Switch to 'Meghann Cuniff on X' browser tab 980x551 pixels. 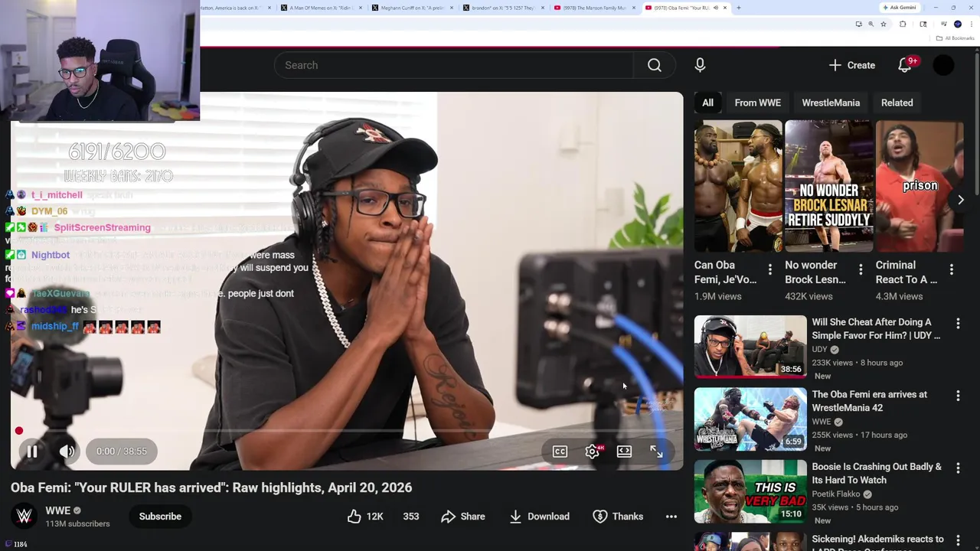pos(412,8)
